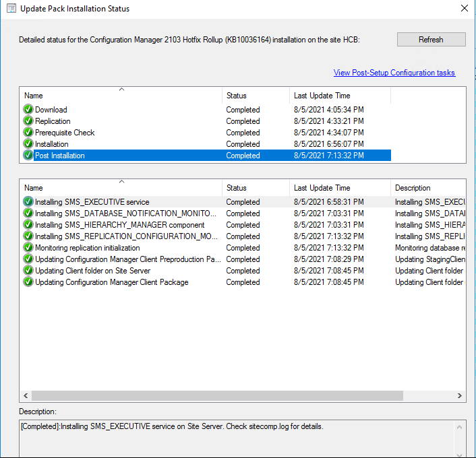Image resolution: width=476 pixels, height=458 pixels.
Task: Click the horizontal scrollbar right arrow
Action: pos(459,395)
